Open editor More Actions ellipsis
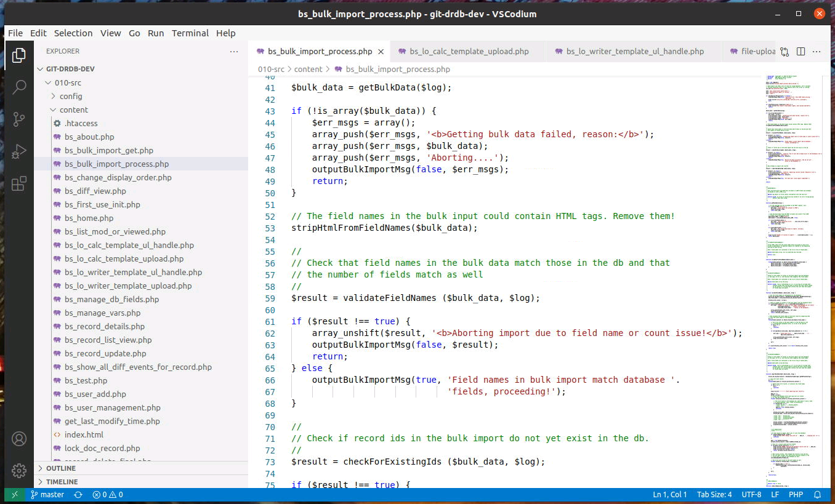Viewport: 835px width, 504px height. pos(816,52)
